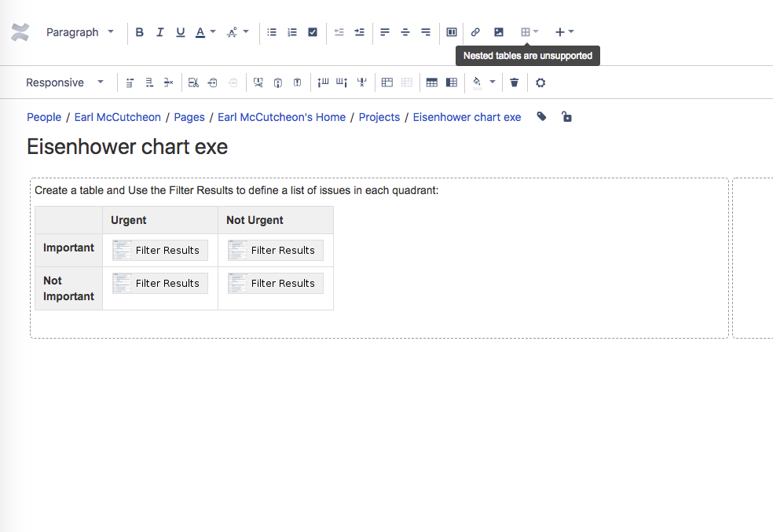773x532 pixels.
Task: Insert row below icon
Action: (x=149, y=83)
